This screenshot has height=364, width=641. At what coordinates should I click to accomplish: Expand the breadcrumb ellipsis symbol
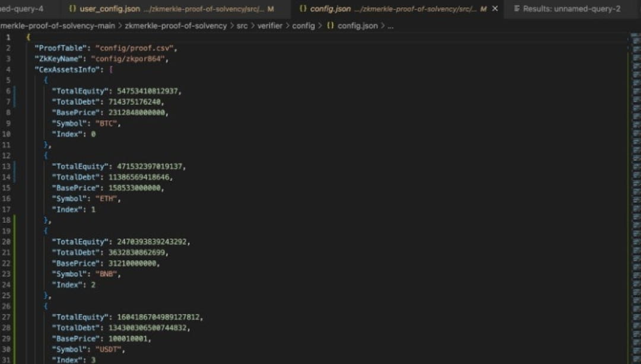coord(391,25)
